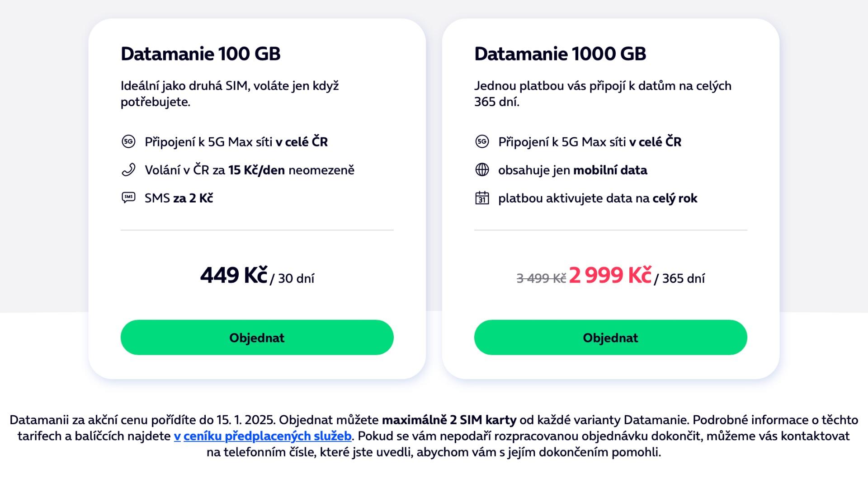Screen dimensions: 868x488
Task: Click the Ideální jako druhá SIM description
Action: 230,94
